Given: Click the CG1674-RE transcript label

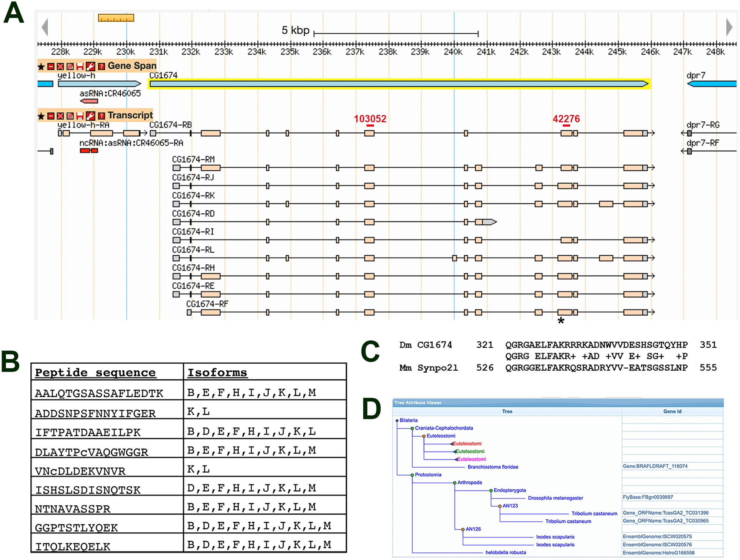Looking at the screenshot, I should (193, 286).
